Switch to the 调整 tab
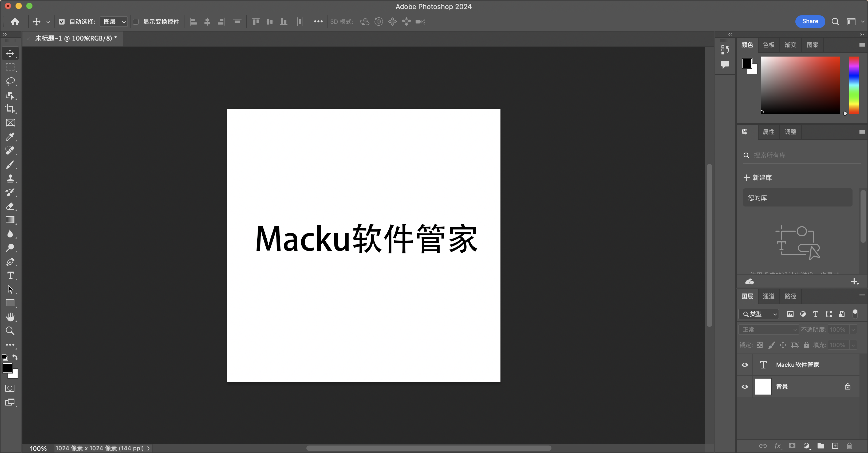 pyautogui.click(x=790, y=132)
